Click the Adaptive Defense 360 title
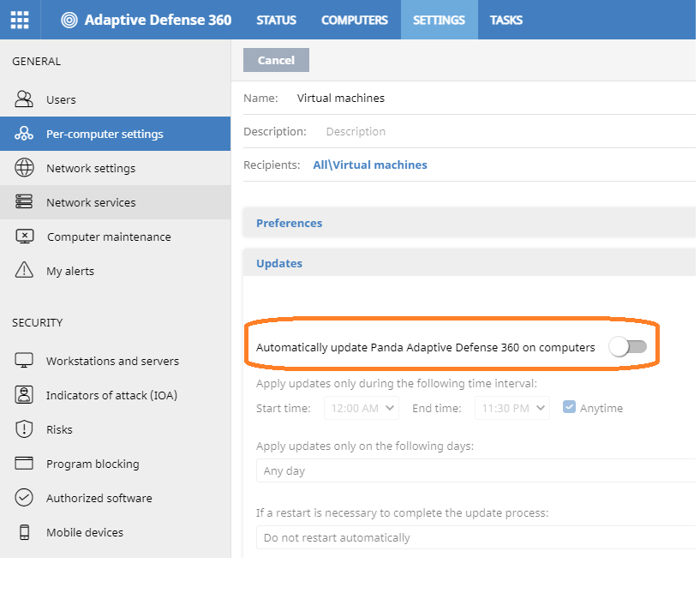Viewport: 700px width, 599px height. (x=158, y=20)
